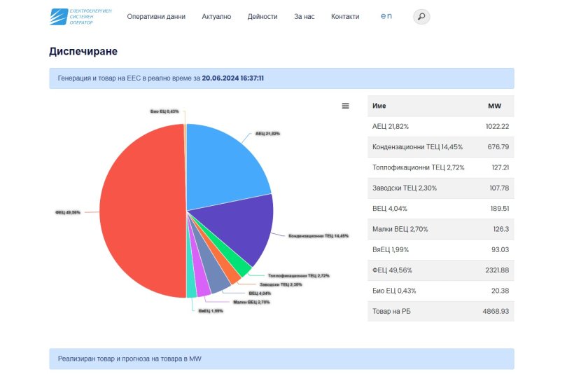Click the ESO company logo
The width and height of the screenshot is (588, 374).
click(x=71, y=17)
